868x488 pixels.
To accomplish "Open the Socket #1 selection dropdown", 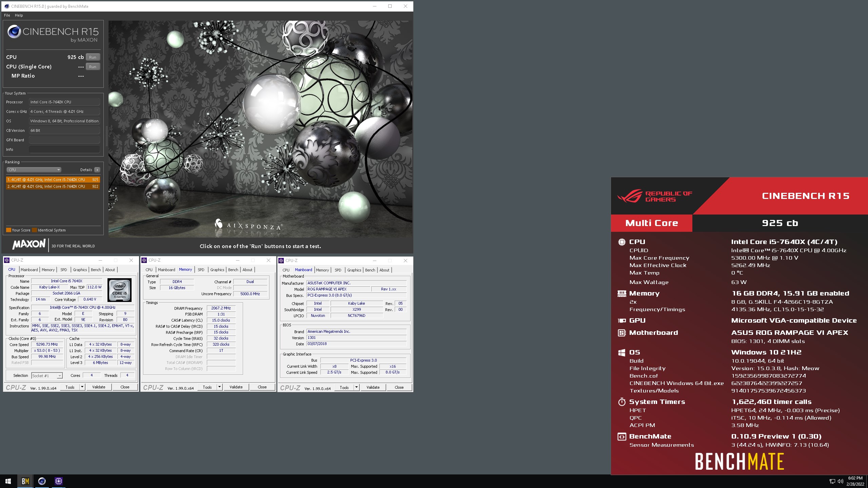I will point(47,375).
